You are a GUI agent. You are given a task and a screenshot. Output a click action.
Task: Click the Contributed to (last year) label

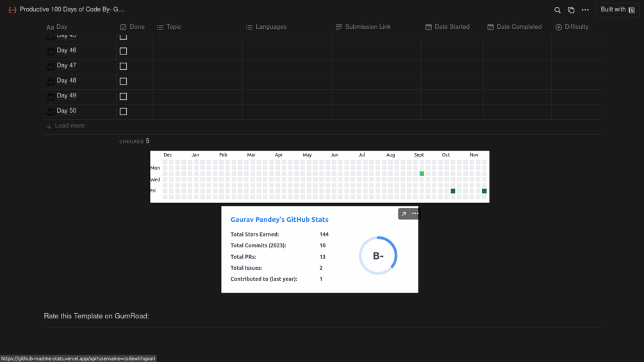(263, 279)
